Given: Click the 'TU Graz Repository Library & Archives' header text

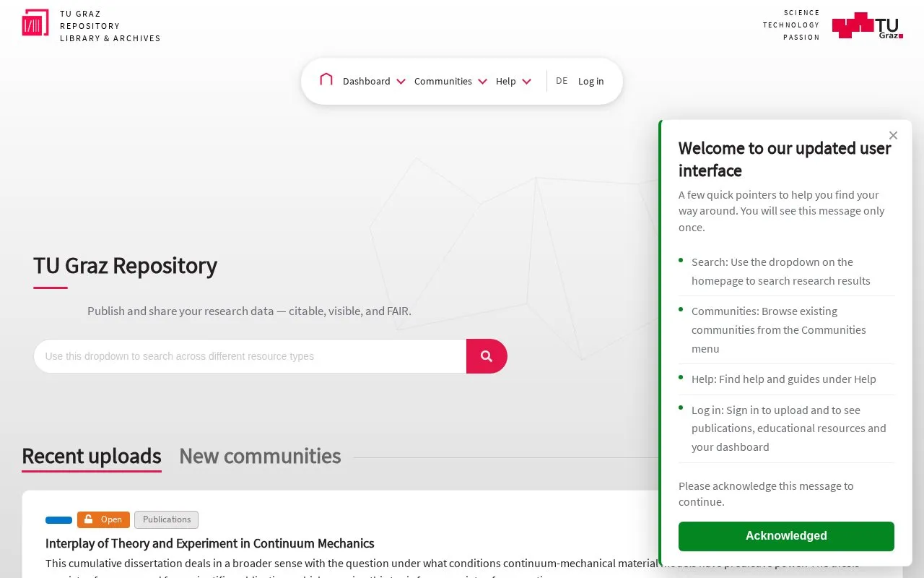Looking at the screenshot, I should 110,26.
